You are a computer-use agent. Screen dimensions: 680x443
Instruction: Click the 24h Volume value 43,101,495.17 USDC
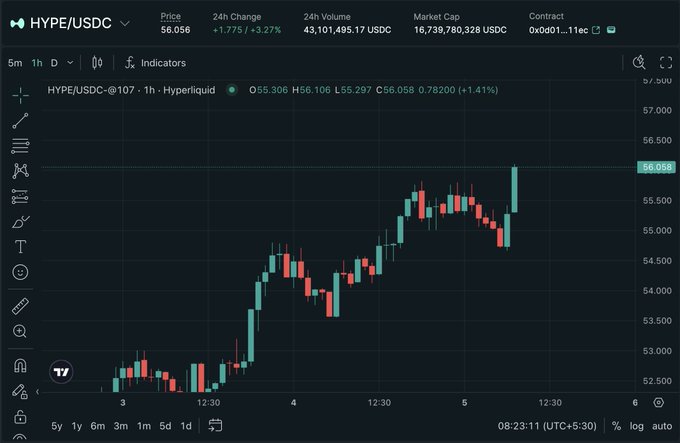[x=347, y=30]
